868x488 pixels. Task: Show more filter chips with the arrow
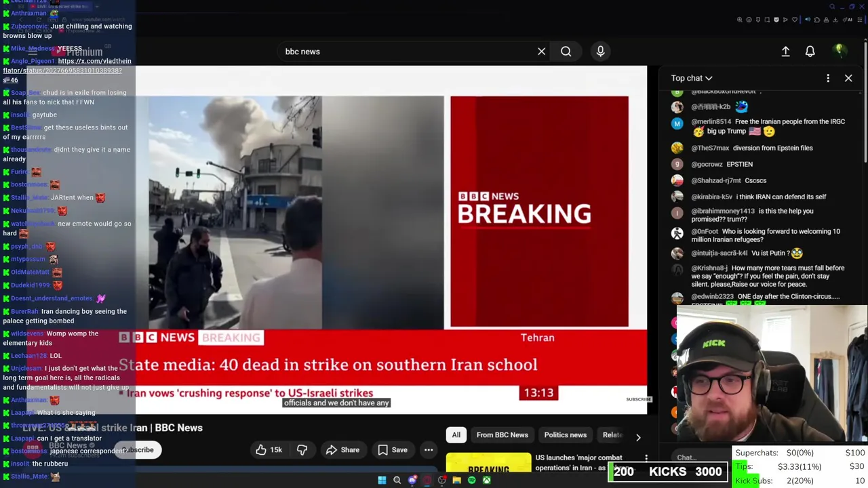638,437
